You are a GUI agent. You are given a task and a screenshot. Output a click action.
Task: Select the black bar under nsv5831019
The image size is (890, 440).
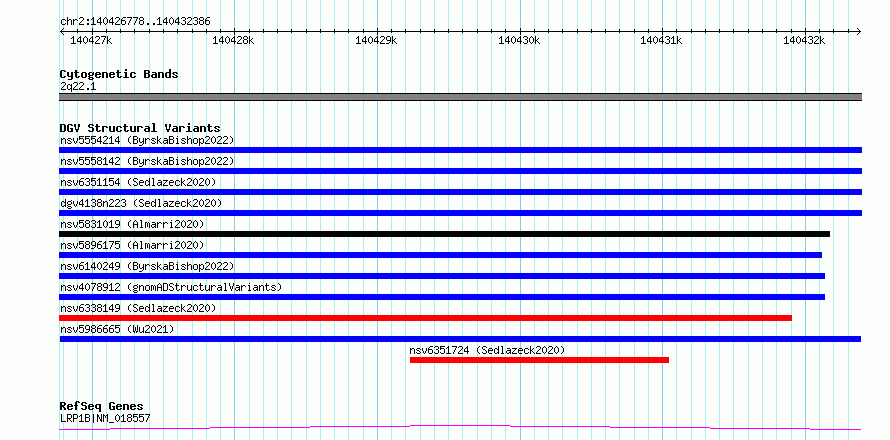(444, 234)
